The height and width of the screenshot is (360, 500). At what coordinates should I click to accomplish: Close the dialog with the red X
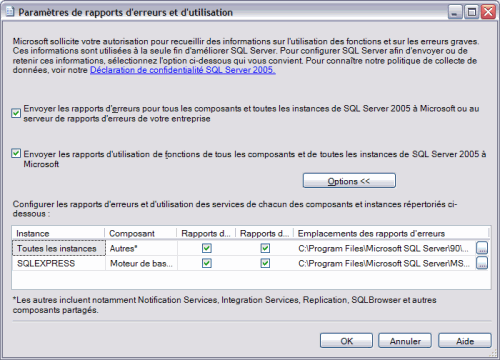[488, 12]
